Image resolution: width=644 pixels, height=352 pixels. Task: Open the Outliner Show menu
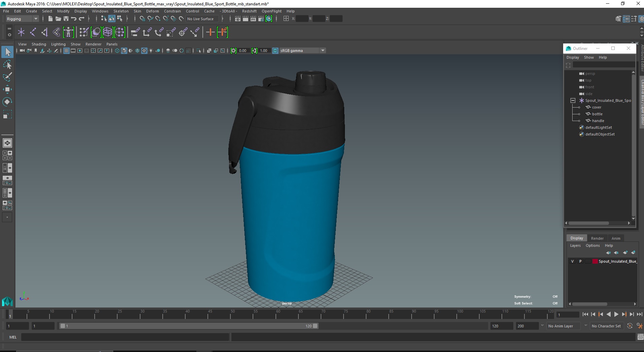coord(589,57)
